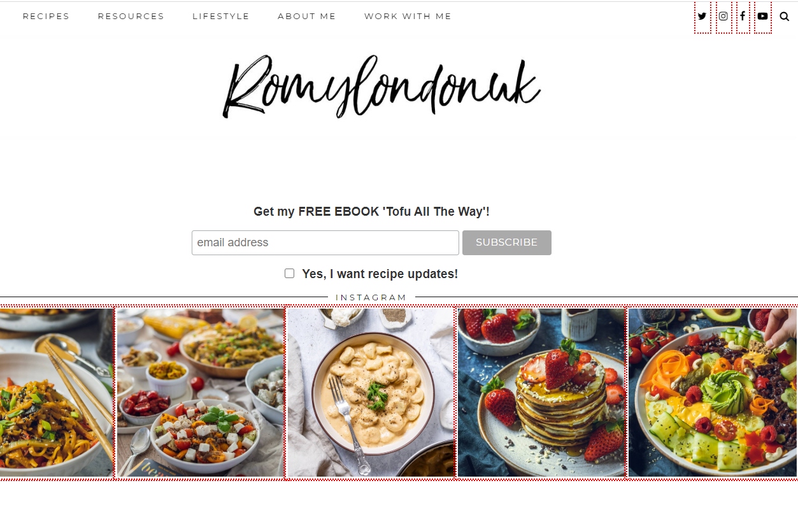Click the Subscribe button

click(507, 242)
